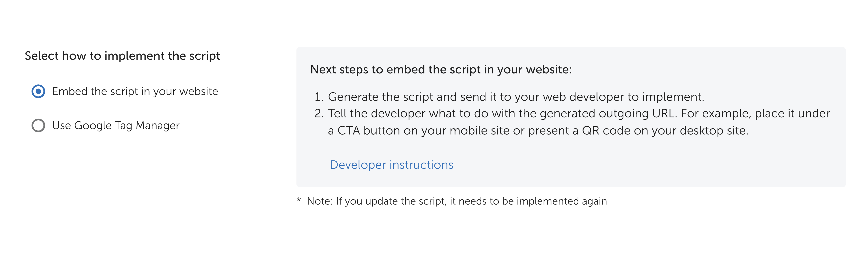Click the note about updating the script

[x=457, y=201]
